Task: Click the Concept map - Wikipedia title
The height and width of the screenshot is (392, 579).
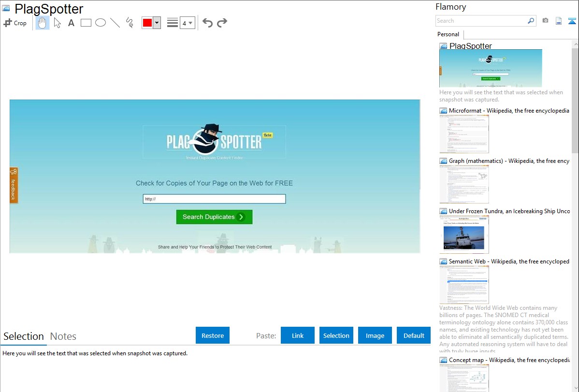Action: (509, 360)
